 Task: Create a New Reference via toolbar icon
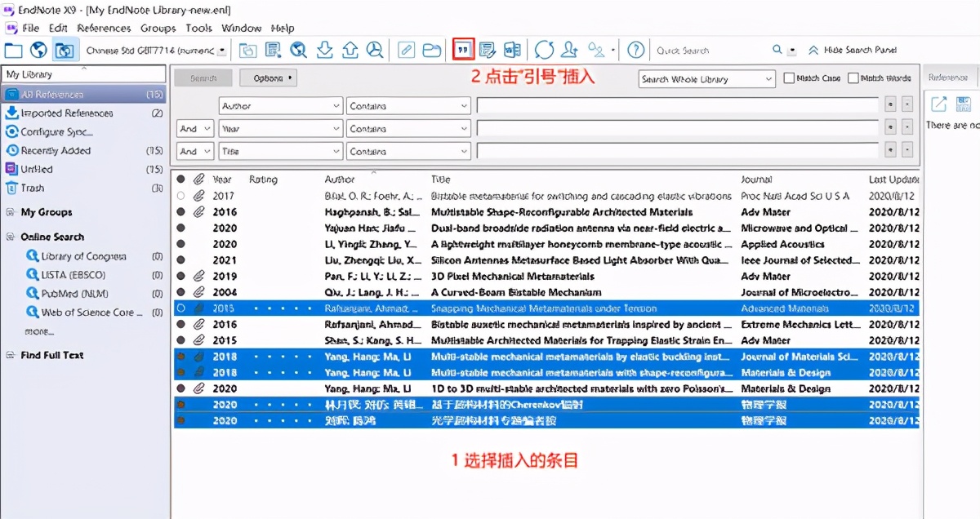tap(274, 50)
